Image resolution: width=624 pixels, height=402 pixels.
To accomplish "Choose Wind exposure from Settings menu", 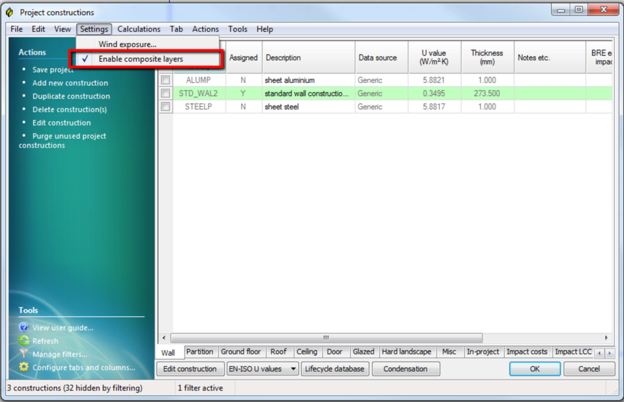I will tap(127, 44).
